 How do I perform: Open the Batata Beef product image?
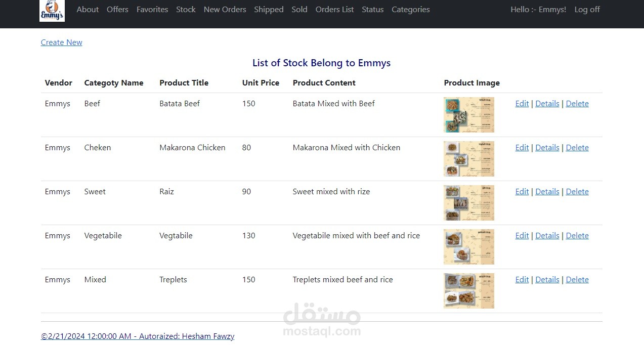(x=468, y=115)
